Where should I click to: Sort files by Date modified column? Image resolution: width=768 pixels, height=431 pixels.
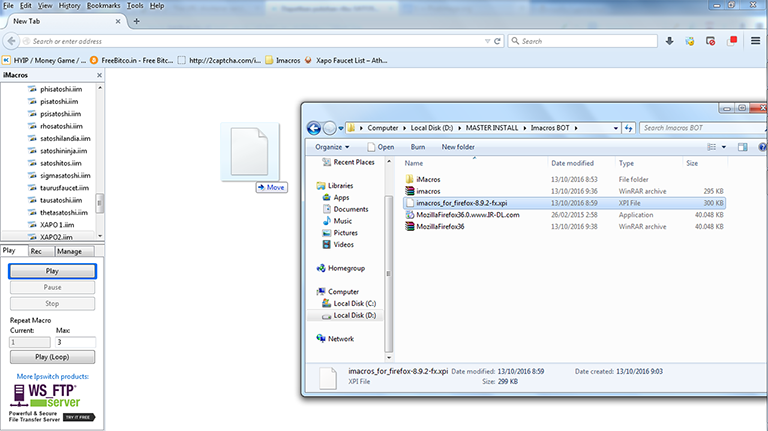(x=581, y=163)
